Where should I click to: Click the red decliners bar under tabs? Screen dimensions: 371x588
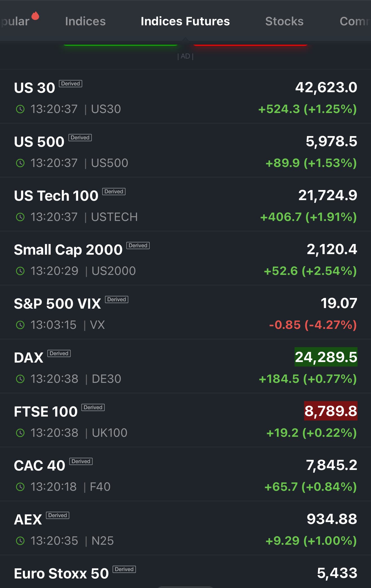(x=250, y=44)
